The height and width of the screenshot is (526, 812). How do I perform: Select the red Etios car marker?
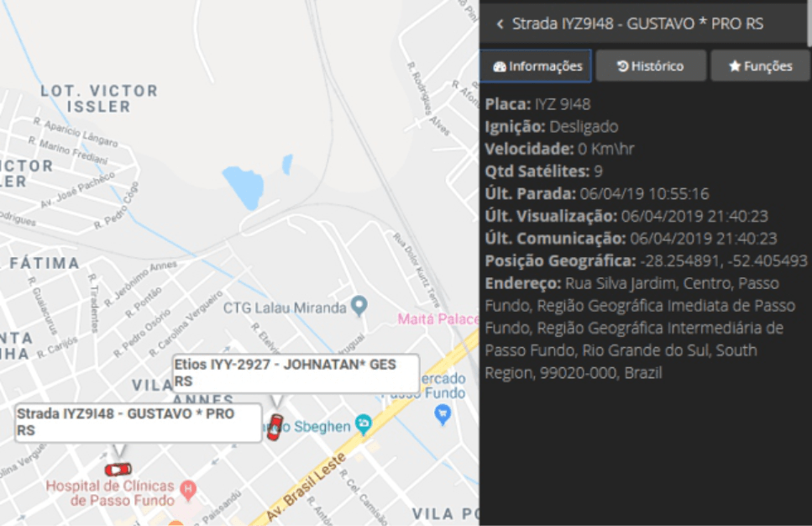pos(275,428)
